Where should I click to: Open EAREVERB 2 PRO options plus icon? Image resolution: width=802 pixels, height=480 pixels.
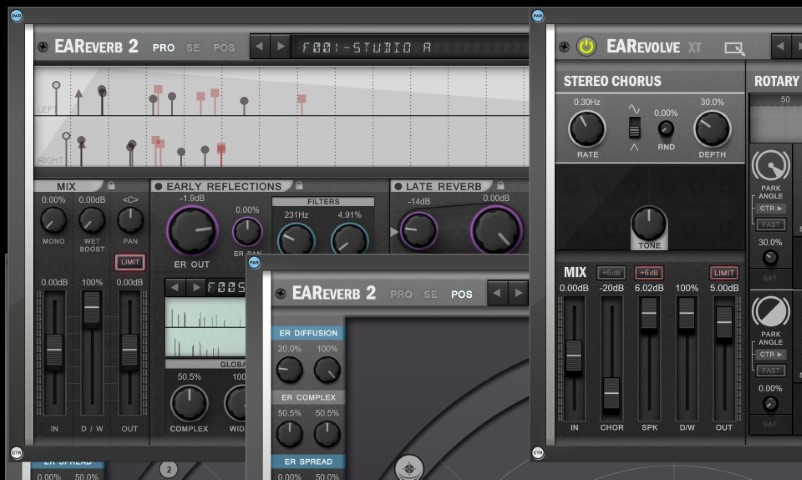(43, 47)
